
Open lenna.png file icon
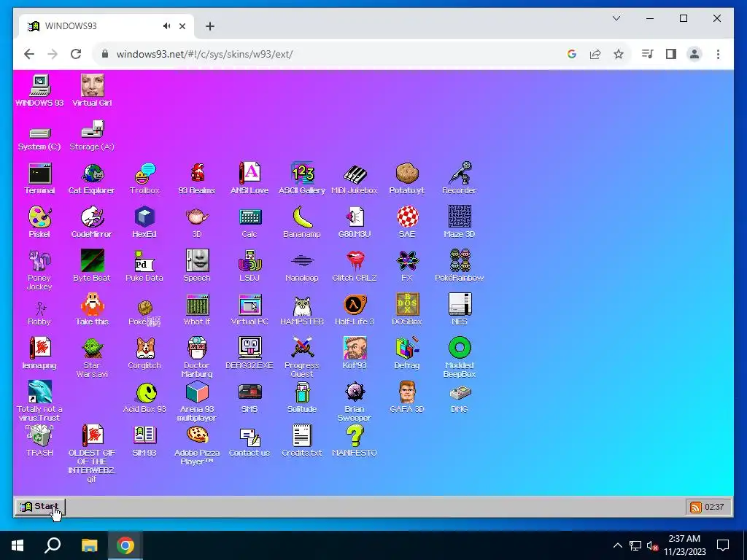pyautogui.click(x=39, y=348)
